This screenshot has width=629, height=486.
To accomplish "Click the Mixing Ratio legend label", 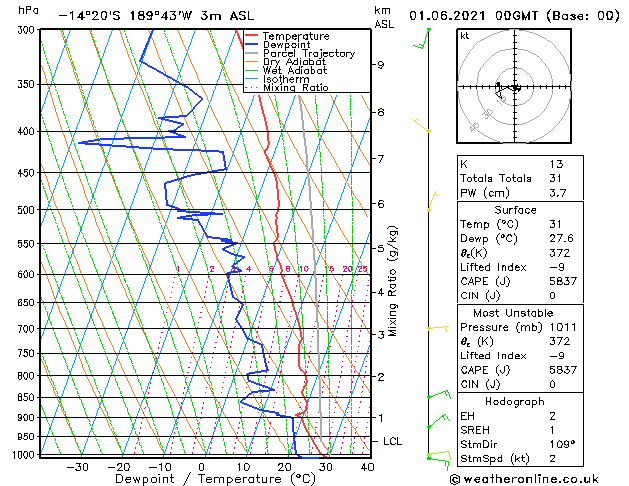I will click(x=295, y=88).
